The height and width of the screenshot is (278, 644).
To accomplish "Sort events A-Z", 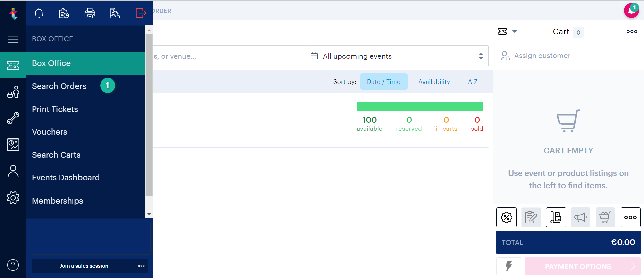I will 473,81.
